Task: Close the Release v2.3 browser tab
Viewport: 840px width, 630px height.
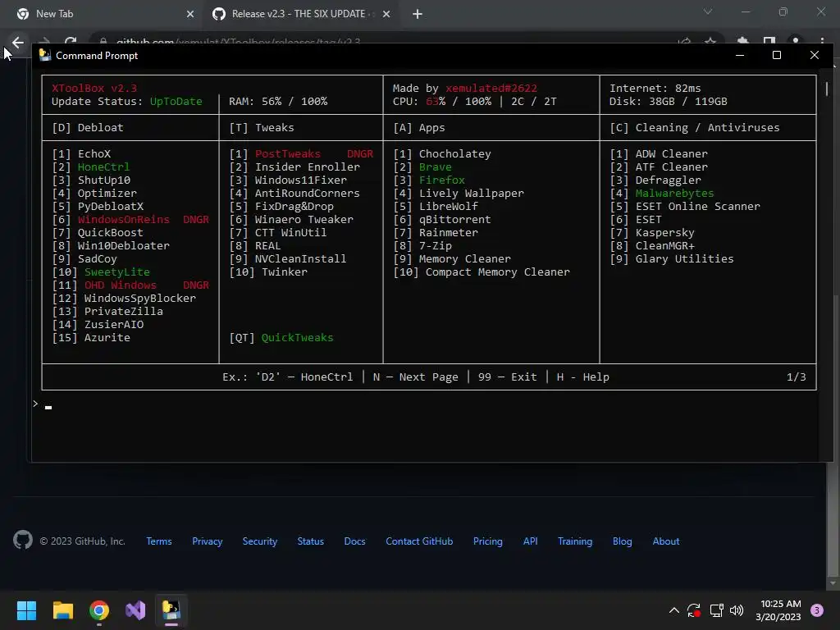Action: point(386,14)
